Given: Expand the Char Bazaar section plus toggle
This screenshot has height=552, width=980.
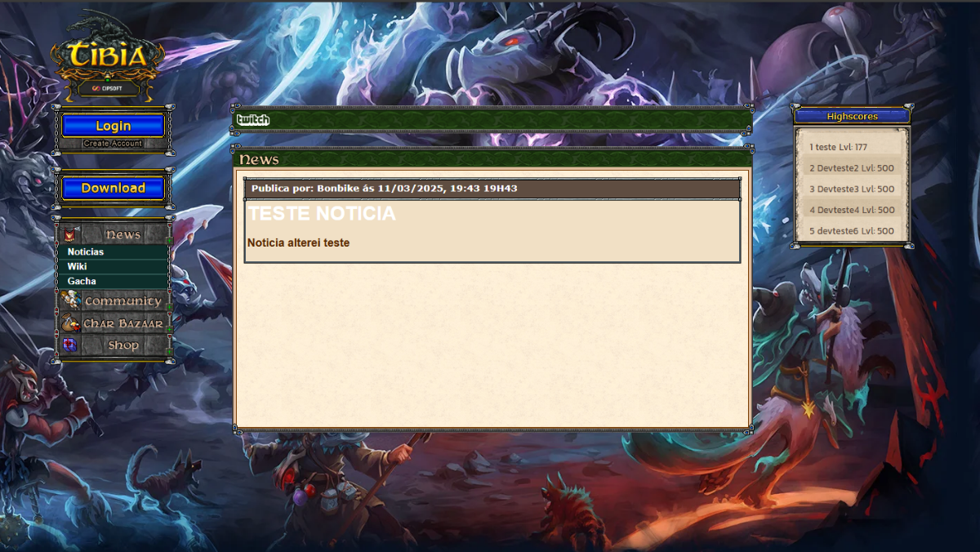Looking at the screenshot, I should [x=169, y=329].
